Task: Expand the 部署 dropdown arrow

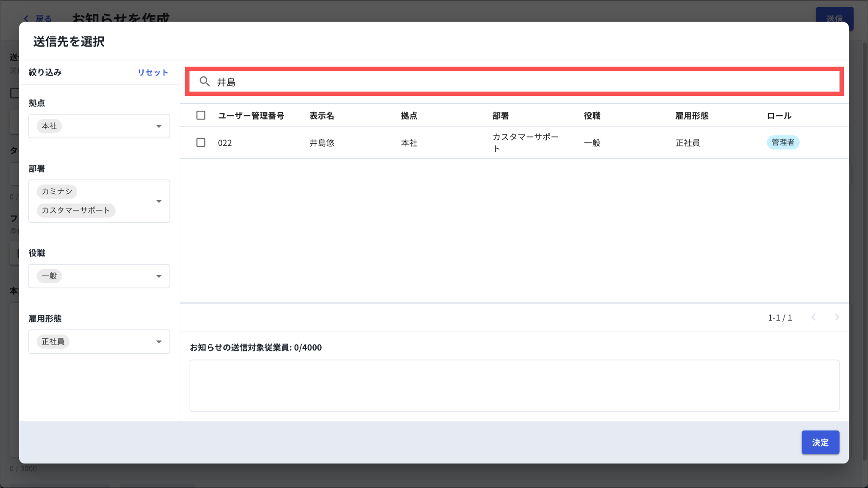Action: click(159, 201)
